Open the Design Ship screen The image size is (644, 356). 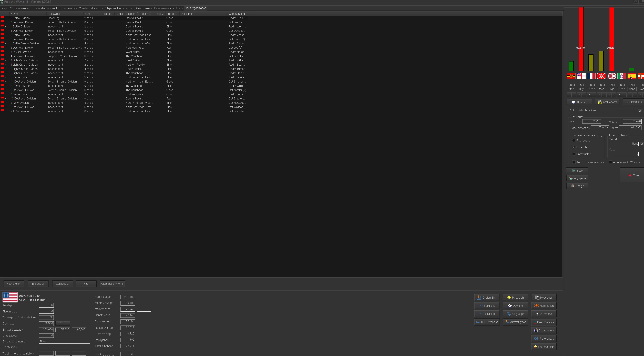[x=487, y=298]
